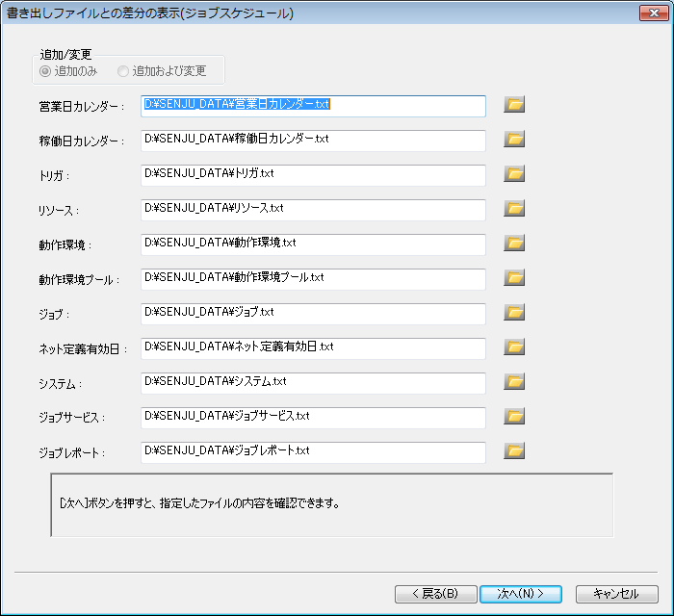The image size is (674, 616).
Task: Cancel the wizard with キャンセル button
Action: click(x=617, y=594)
